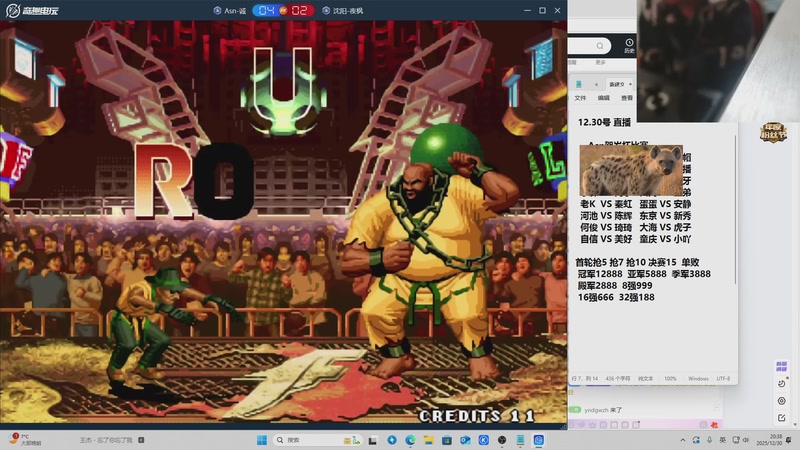Viewport: 800px width, 450px height.
Task: Click the text 河池 VS 陈辉
Action: click(606, 216)
